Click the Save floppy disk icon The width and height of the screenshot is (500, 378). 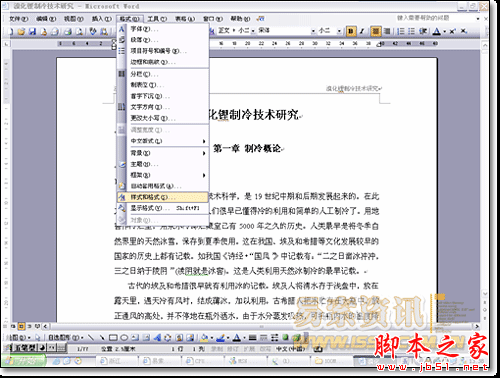pos(32,31)
